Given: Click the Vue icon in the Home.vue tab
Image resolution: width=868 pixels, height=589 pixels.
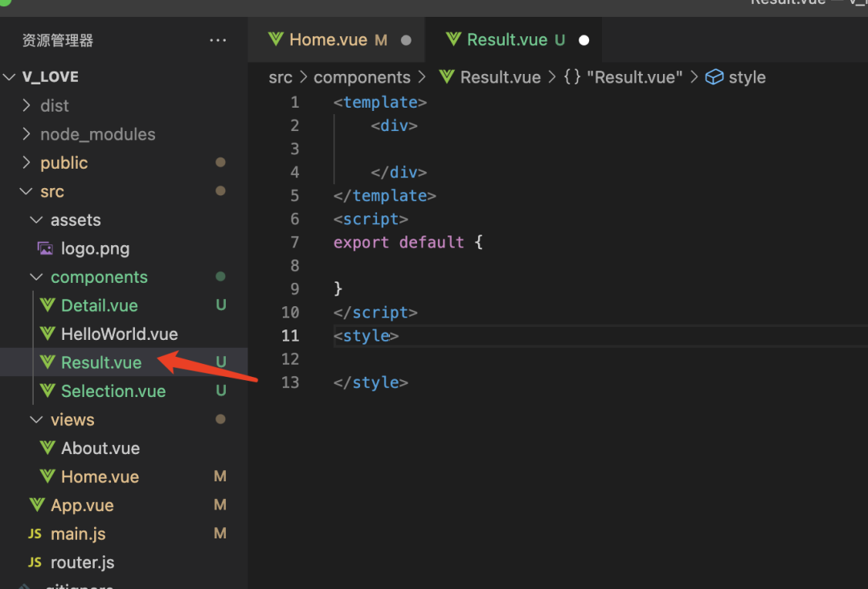Looking at the screenshot, I should pyautogui.click(x=276, y=39).
